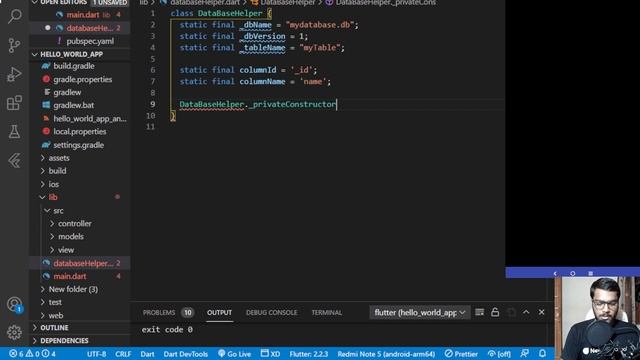Click the columnName variable on line 7
640x360 pixels.
click(x=262, y=82)
